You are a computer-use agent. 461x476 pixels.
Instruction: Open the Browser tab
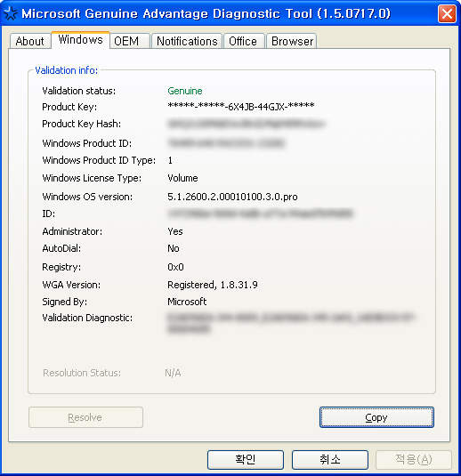click(x=292, y=41)
